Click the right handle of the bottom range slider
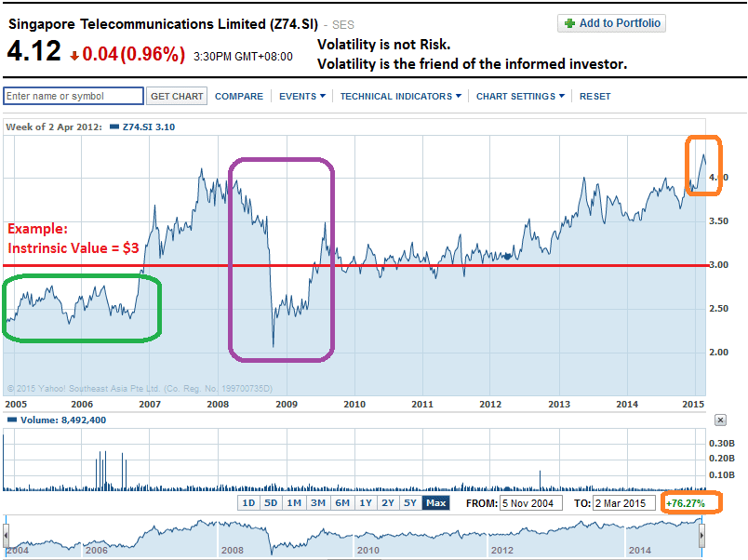The height and width of the screenshot is (560, 748). pyautogui.click(x=702, y=537)
